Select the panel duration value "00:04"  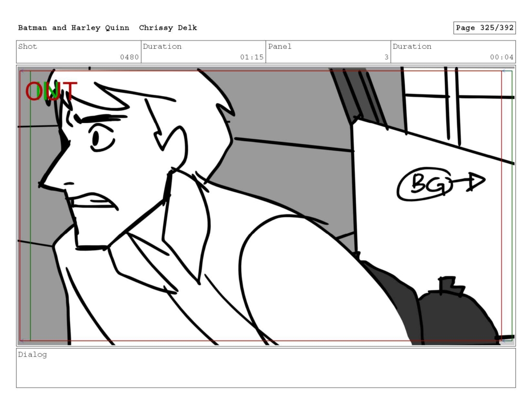[501, 57]
